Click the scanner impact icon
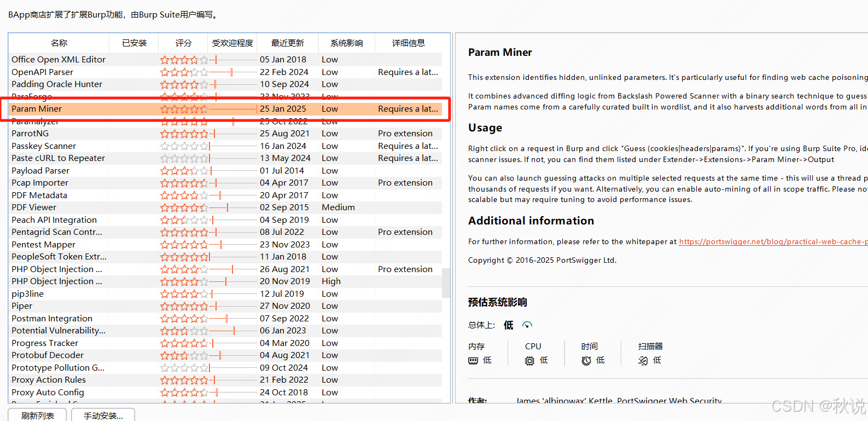Image resolution: width=868 pixels, height=421 pixels. (643, 361)
